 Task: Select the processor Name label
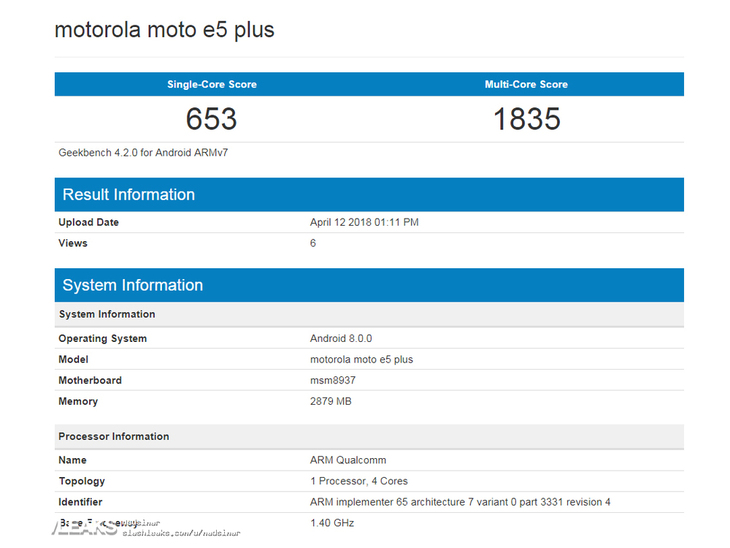[72, 460]
